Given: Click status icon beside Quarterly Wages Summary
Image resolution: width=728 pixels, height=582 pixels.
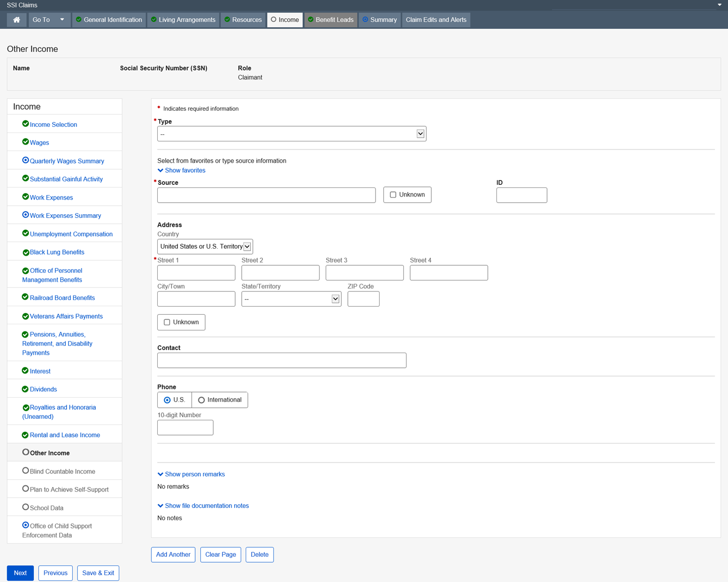Looking at the screenshot, I should click(25, 160).
